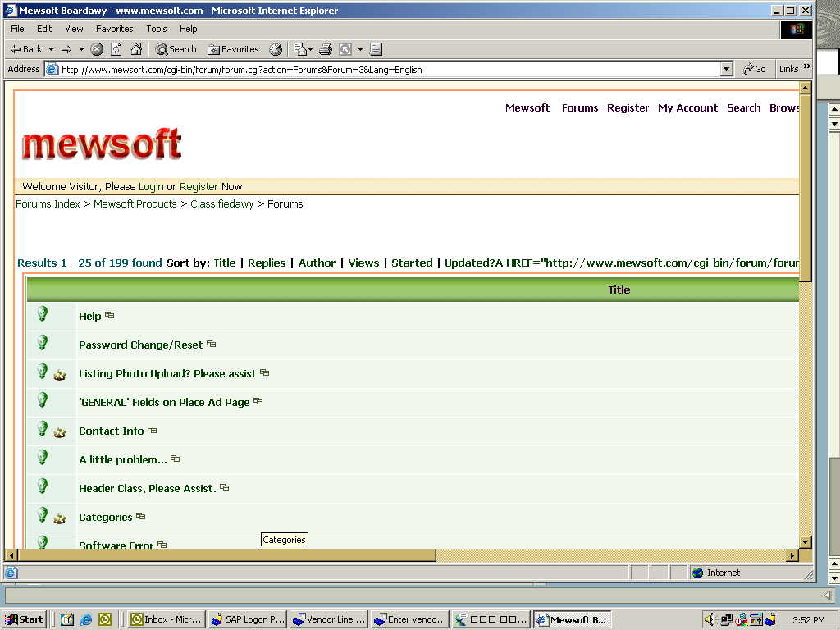Screen dimensions: 840x630
Task: Refresh the page using the toolbar icon
Action: [116, 50]
